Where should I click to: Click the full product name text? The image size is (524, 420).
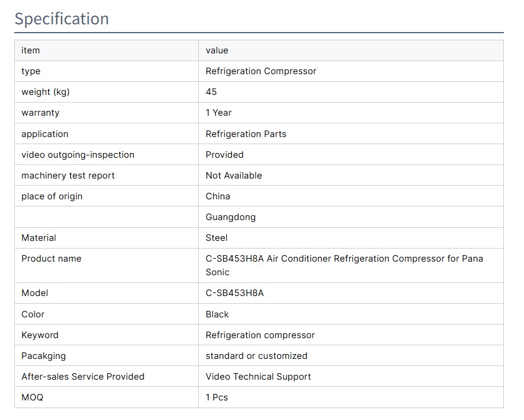344,265
